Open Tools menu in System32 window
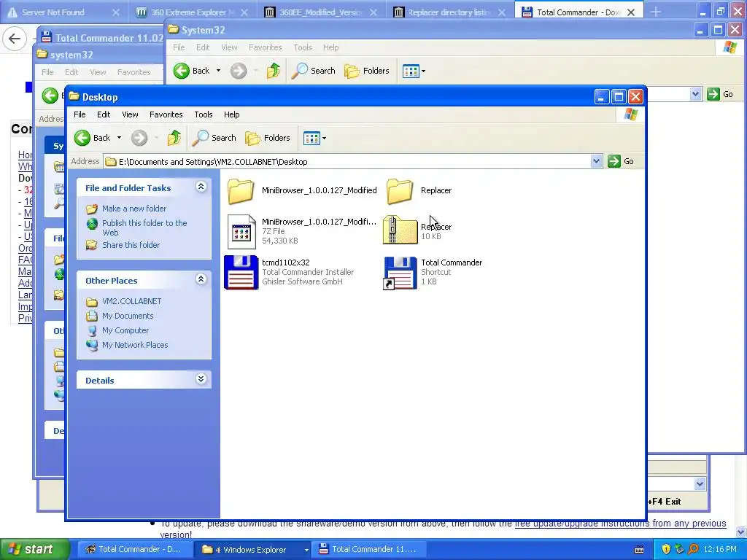 (x=303, y=47)
